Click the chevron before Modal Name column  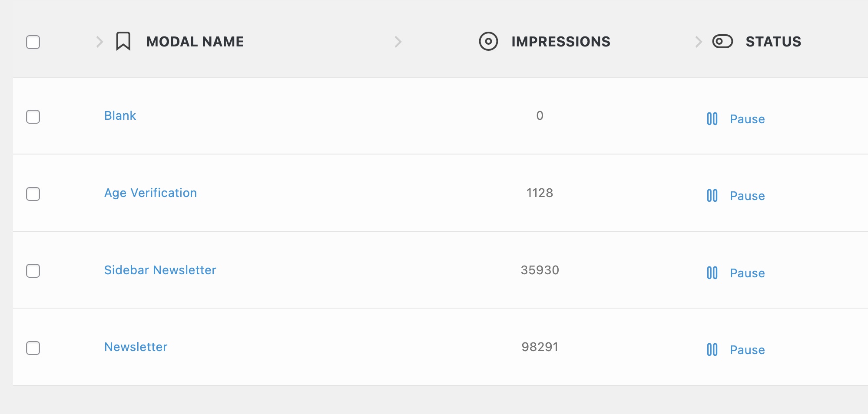[99, 42]
